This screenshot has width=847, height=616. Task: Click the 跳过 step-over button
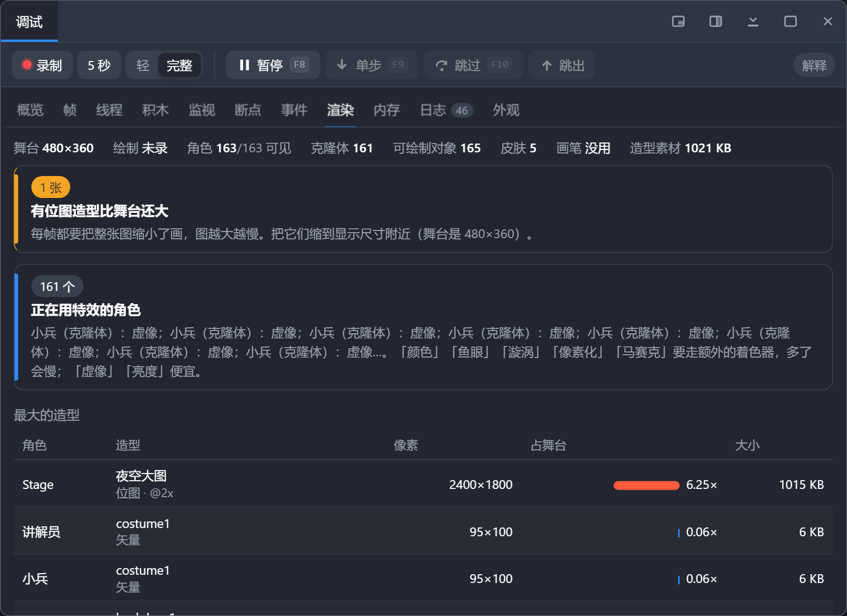pos(473,65)
